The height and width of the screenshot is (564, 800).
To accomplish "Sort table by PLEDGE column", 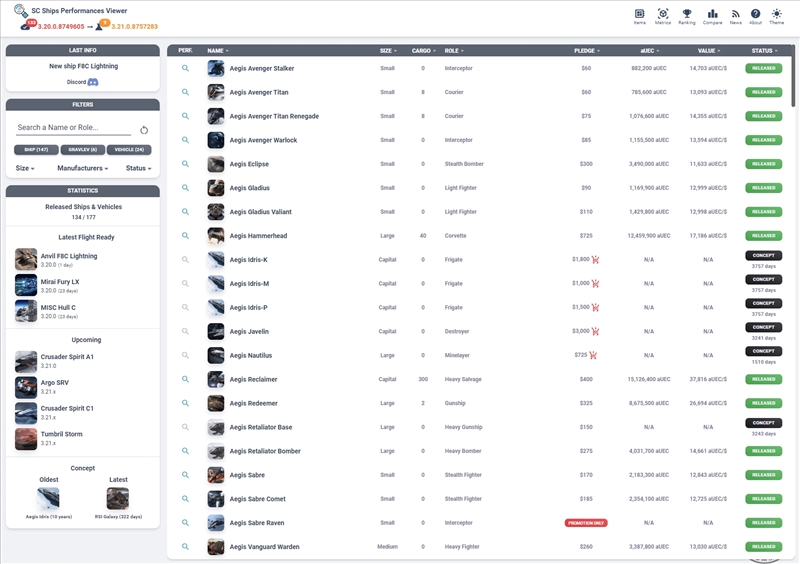I will coord(587,51).
